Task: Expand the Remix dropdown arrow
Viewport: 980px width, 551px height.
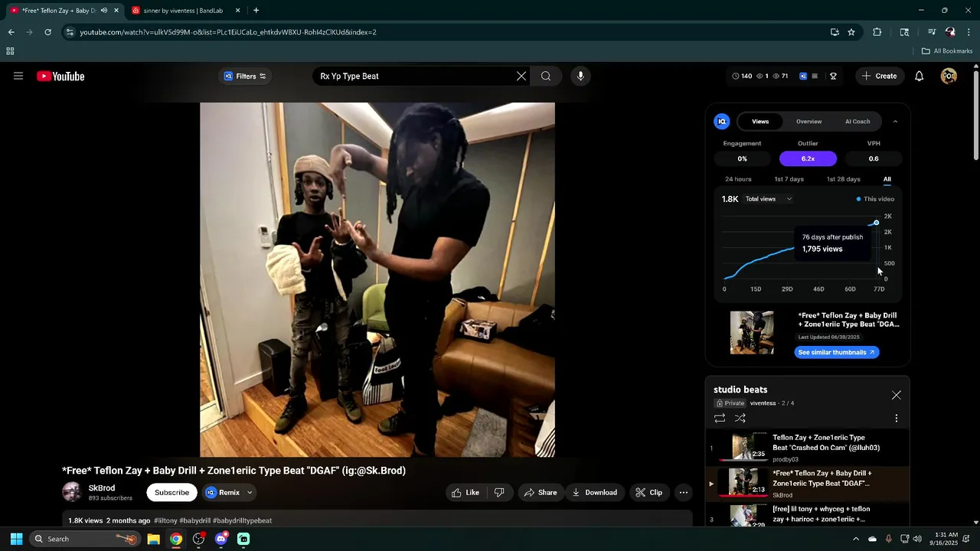Action: [250, 492]
